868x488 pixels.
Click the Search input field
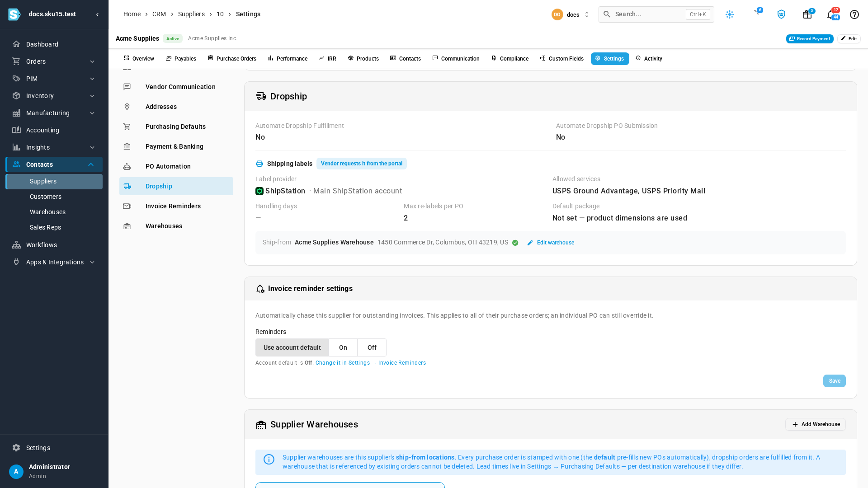656,14
